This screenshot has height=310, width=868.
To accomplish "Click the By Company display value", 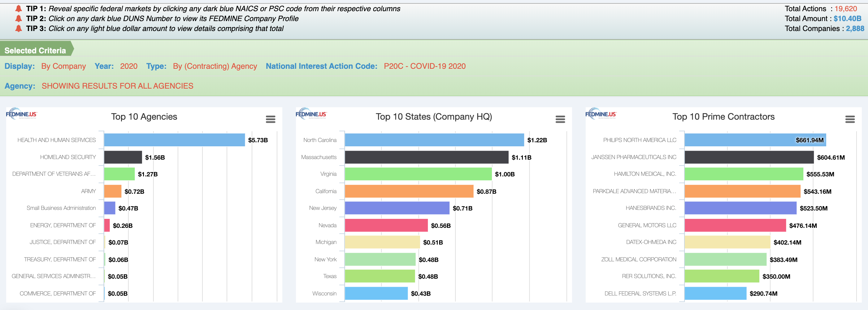I will pyautogui.click(x=64, y=66).
